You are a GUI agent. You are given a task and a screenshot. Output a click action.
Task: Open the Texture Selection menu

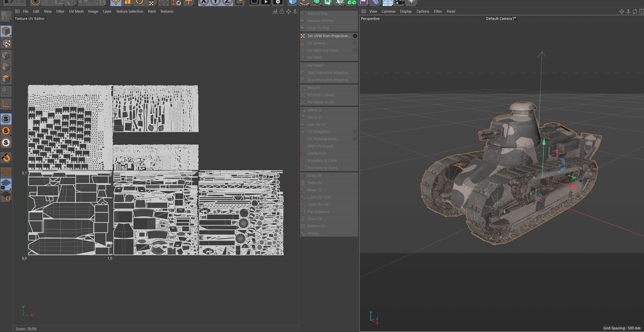[x=129, y=12]
